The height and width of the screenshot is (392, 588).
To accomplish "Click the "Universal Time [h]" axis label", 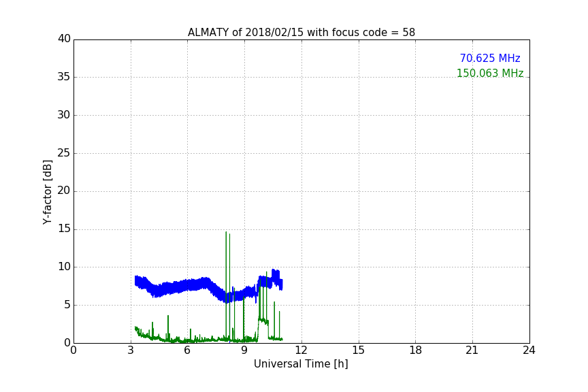I will (x=301, y=364).
